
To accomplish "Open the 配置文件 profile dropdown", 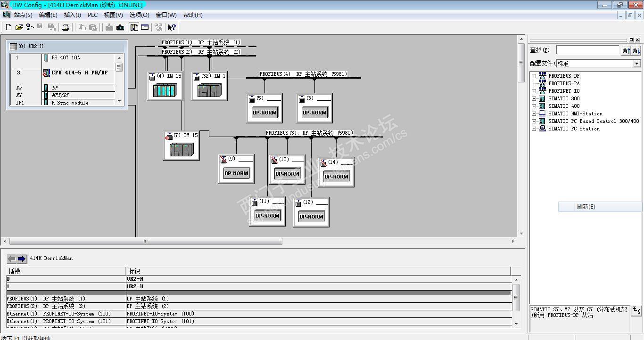I will click(636, 64).
